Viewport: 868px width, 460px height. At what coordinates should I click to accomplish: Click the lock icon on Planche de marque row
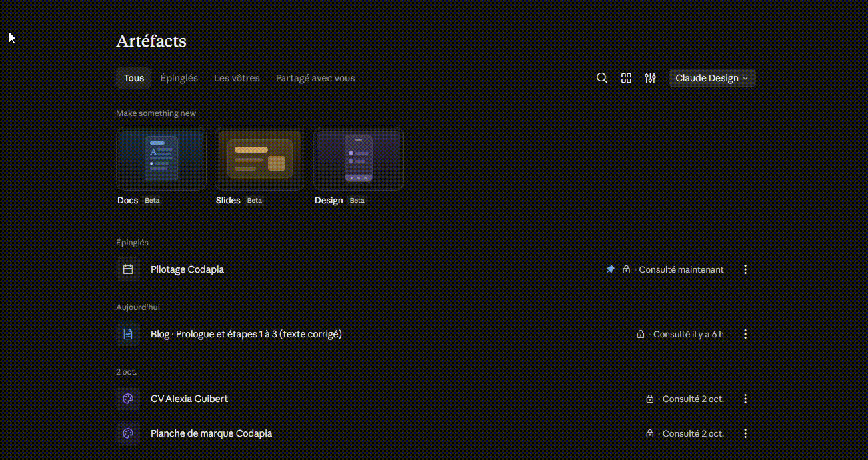[650, 433]
